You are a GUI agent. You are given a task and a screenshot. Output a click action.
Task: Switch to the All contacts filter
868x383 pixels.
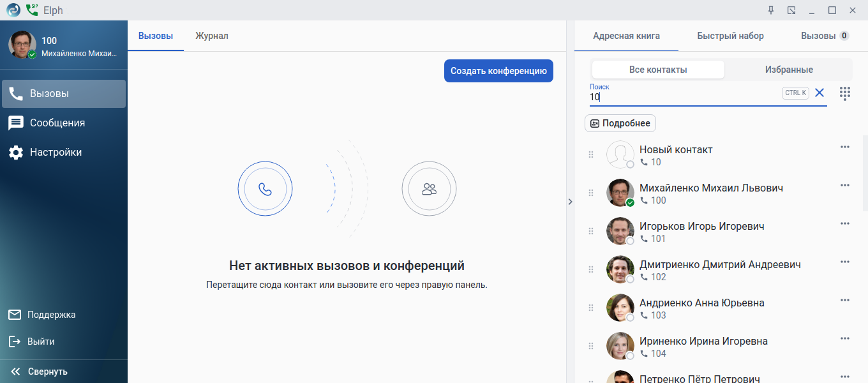click(x=658, y=70)
